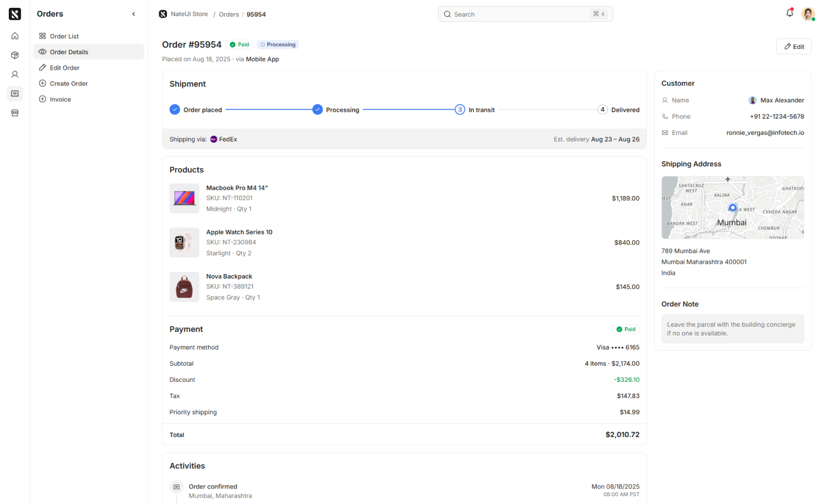Click the email ronnie_vergas@infotech.io
This screenshot has width=824, height=504.
[765, 133]
